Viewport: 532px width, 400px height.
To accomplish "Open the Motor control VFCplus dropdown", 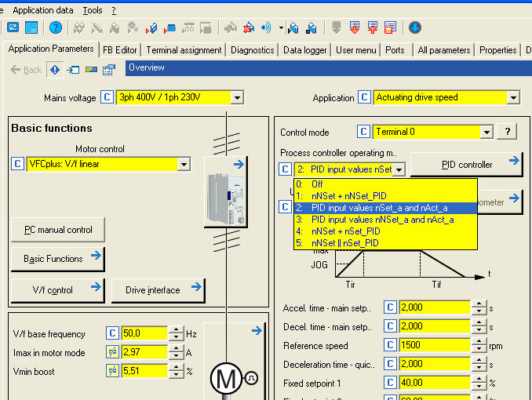I will (x=184, y=164).
